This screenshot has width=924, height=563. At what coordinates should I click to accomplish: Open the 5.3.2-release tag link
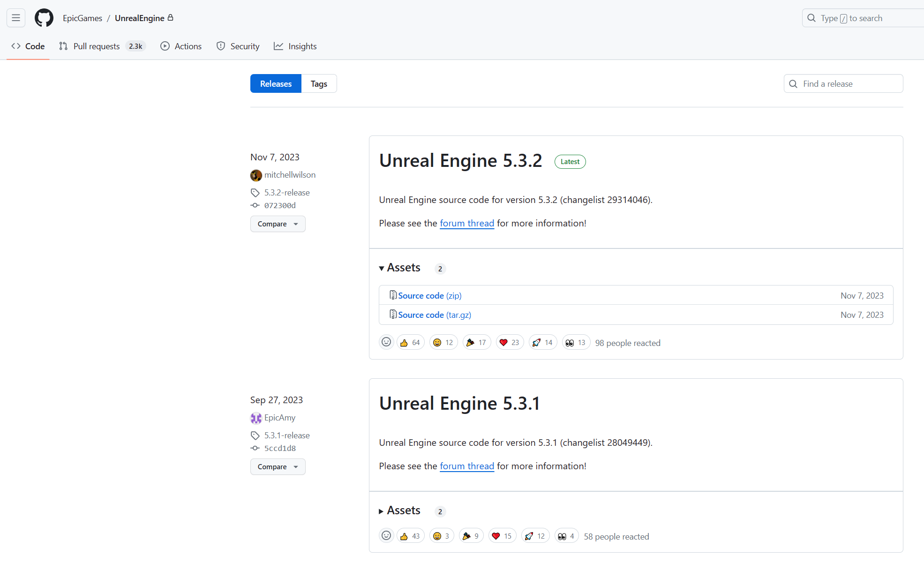click(x=287, y=193)
